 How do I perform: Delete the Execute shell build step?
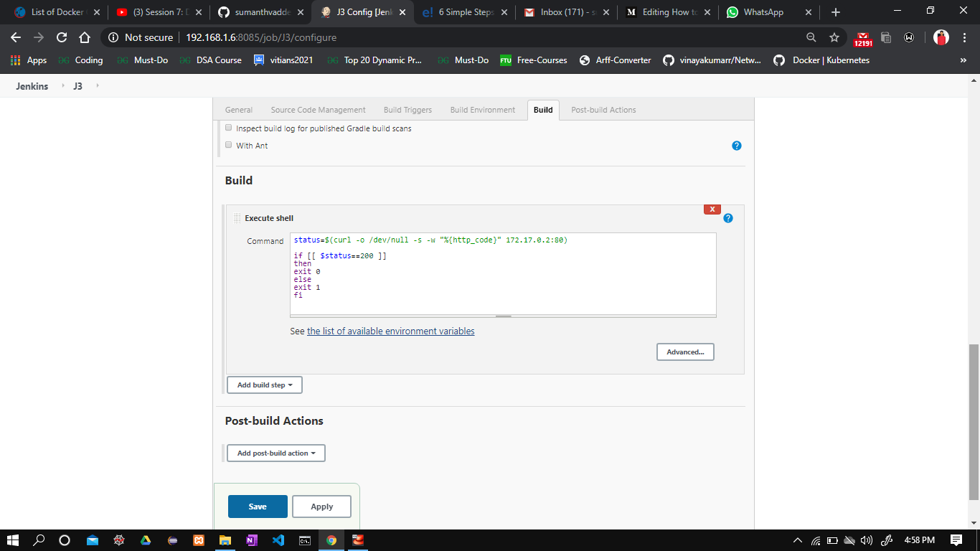click(712, 209)
